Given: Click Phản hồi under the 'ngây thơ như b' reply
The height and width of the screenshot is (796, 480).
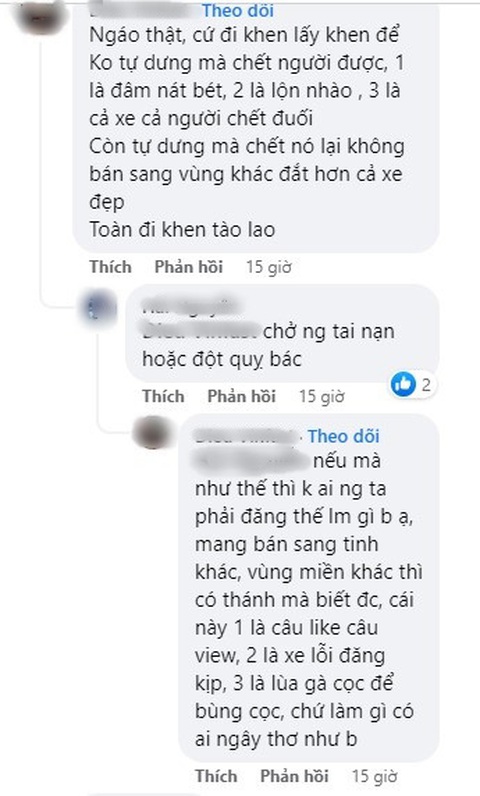Looking at the screenshot, I should coord(294,776).
